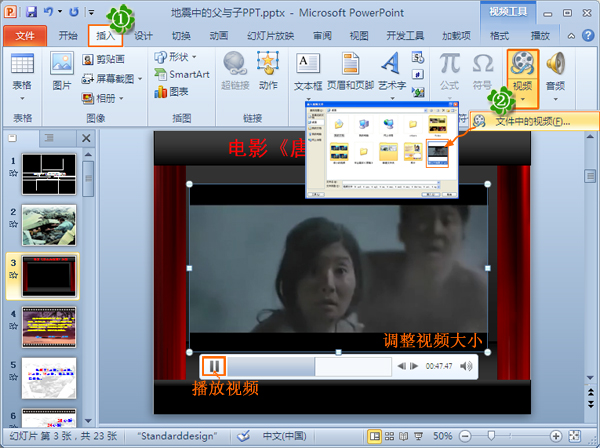This screenshot has height=448, width=600.
Task: Open the Undo history dropdown arrow
Action: pyautogui.click(x=60, y=12)
